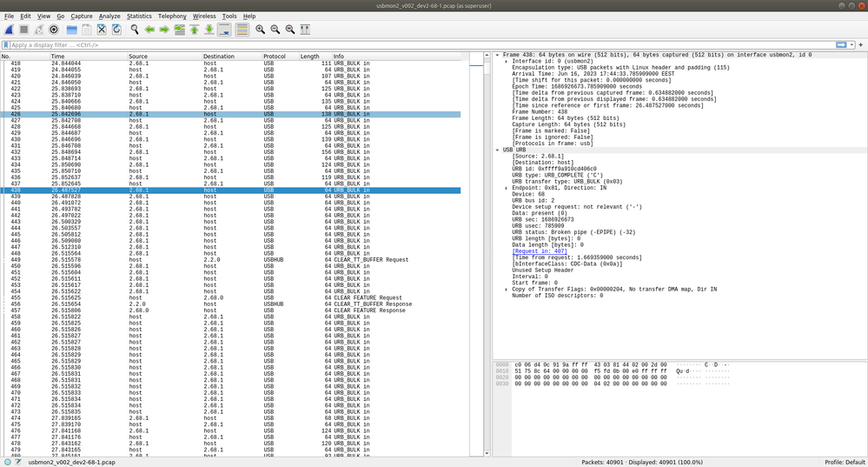
Task: Open the File menu
Action: tap(9, 16)
